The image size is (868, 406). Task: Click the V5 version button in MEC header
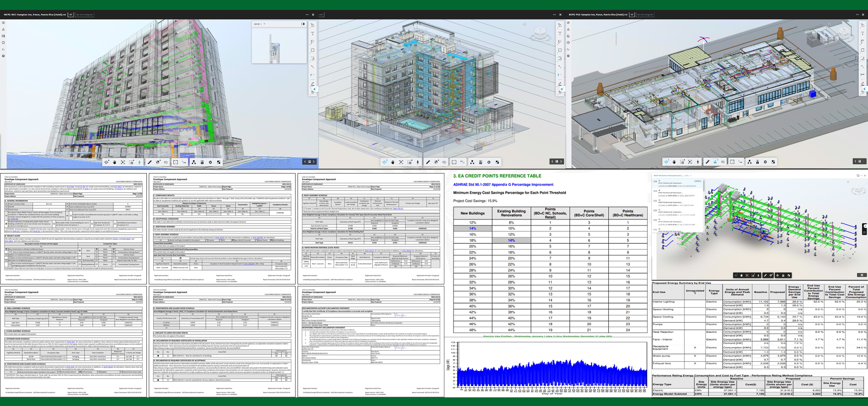(x=71, y=14)
